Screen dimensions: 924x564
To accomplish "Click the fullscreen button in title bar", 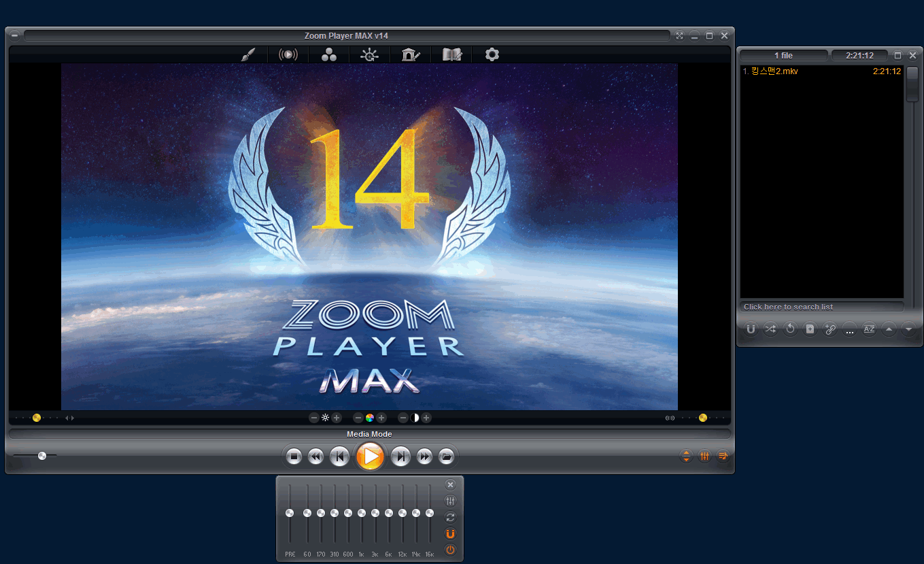I will (x=679, y=35).
